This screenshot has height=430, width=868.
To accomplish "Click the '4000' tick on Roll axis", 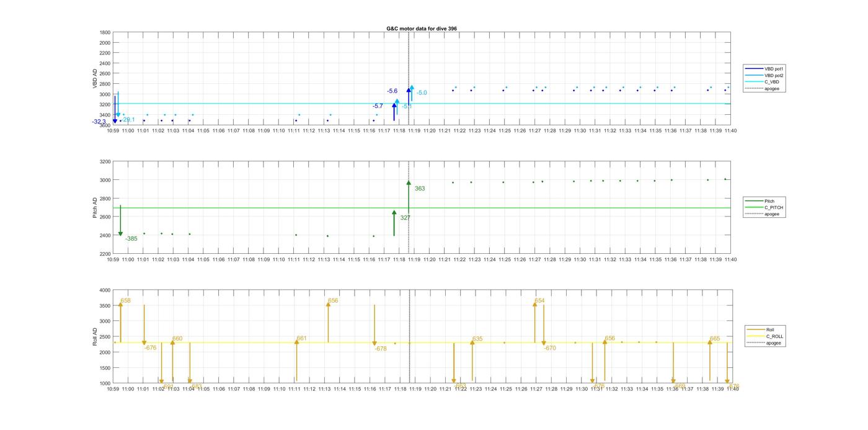I will click(105, 290).
